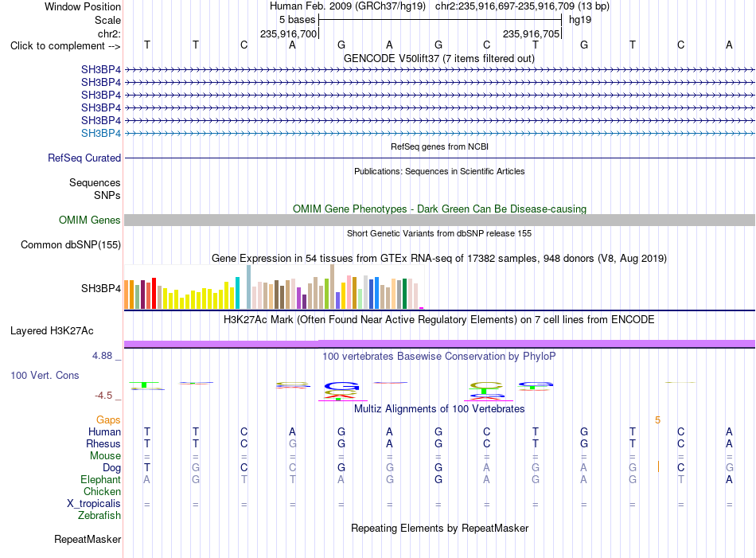Click the SH3BP4 label beside GTEx bars
The height and width of the screenshot is (558, 756).
[x=101, y=288]
